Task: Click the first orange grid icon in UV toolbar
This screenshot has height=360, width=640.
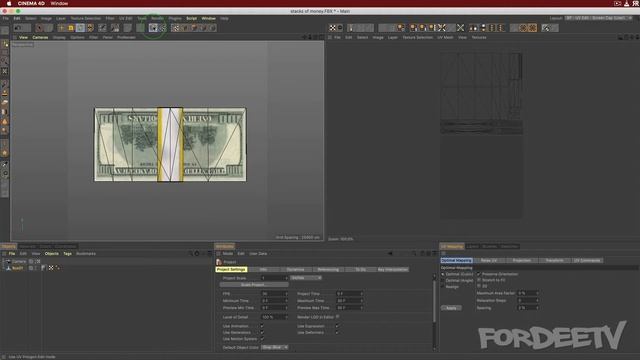Action: [x=523, y=28]
